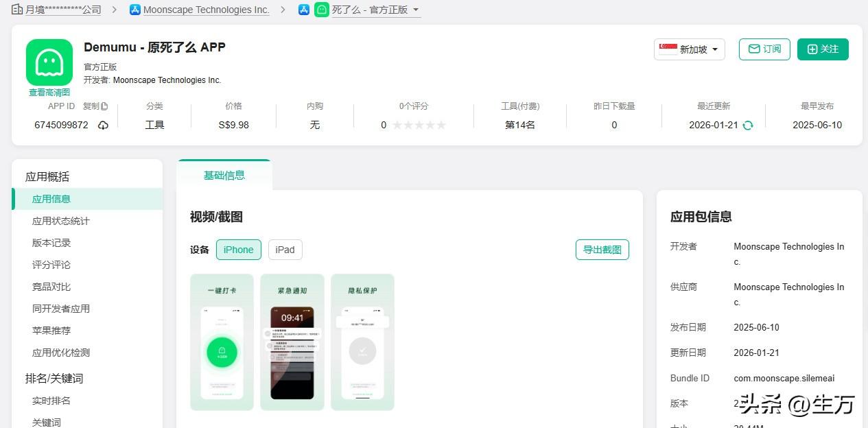Open the 隐私保护 screenshot thumbnail
This screenshot has width=868, height=428.
point(362,342)
